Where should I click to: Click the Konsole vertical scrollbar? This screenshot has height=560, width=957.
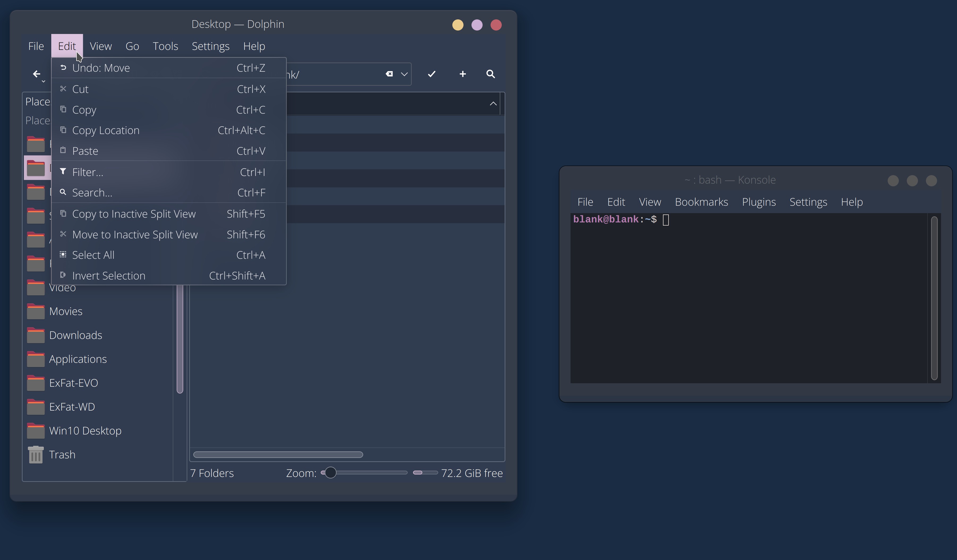pyautogui.click(x=934, y=298)
